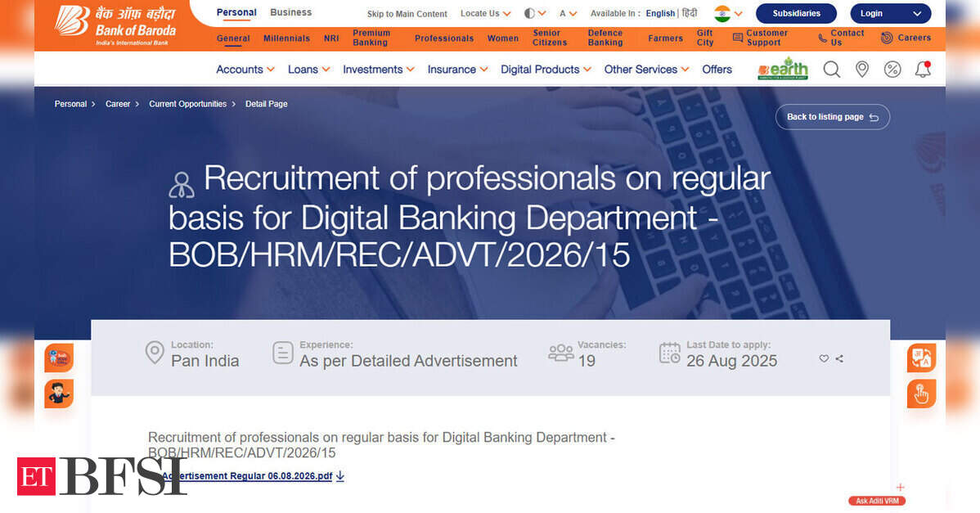The image size is (980, 513).
Task: Expand the Digital Products menu
Action: 546,70
